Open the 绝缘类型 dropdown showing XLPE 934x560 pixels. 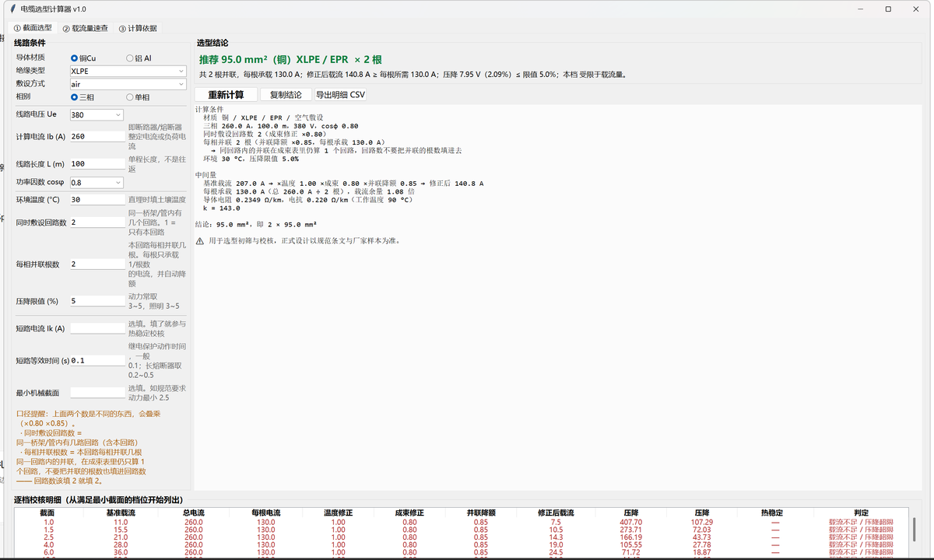coord(128,71)
